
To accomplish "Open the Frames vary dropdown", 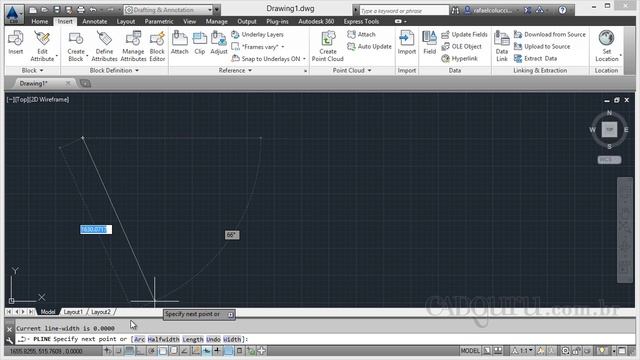I will click(258, 47).
